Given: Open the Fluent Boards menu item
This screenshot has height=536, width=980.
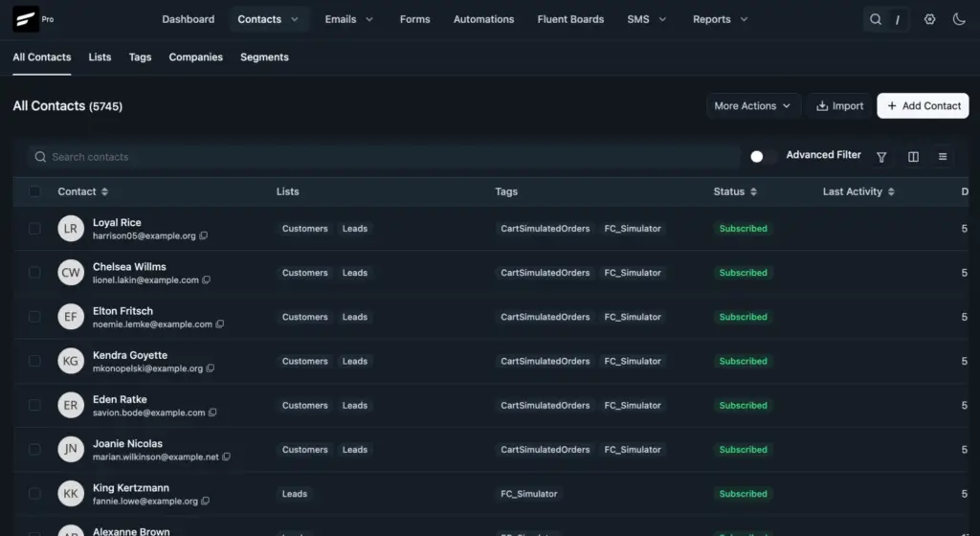Looking at the screenshot, I should click(570, 19).
